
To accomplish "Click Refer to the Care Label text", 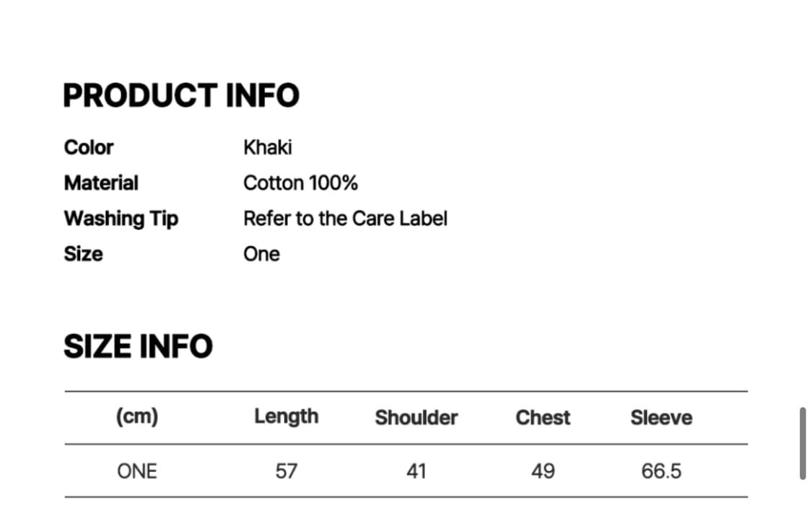I will coord(345,218).
